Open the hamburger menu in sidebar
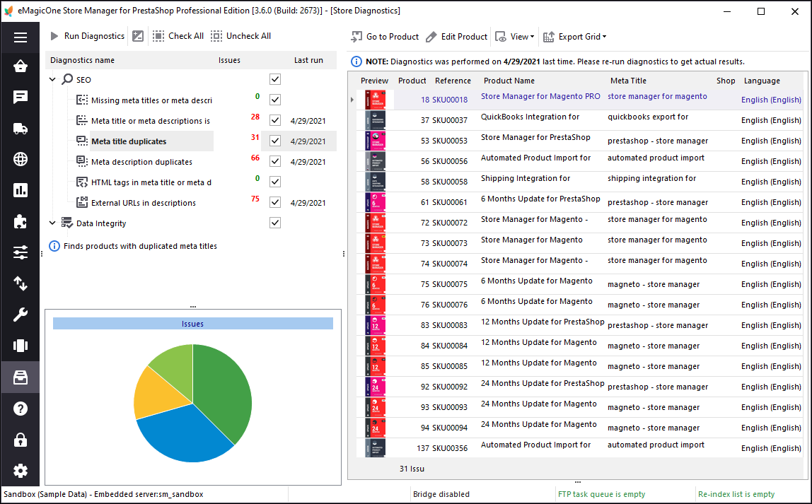812x504 pixels. (x=21, y=37)
